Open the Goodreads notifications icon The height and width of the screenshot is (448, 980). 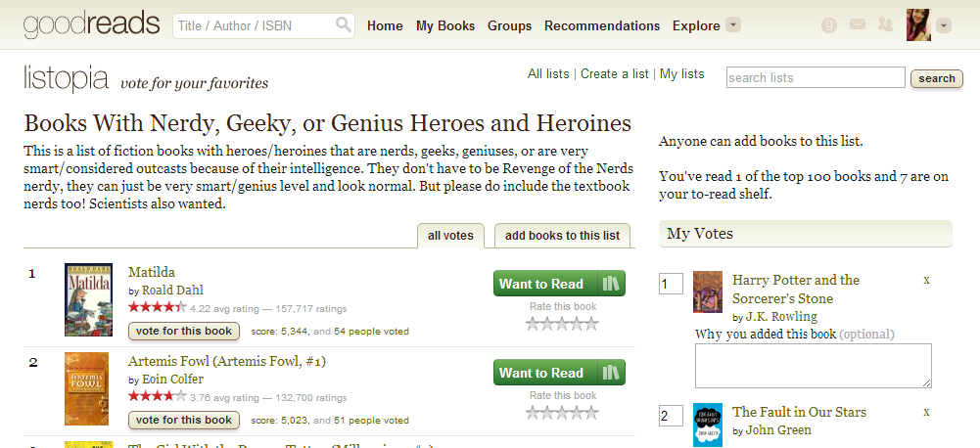click(829, 25)
